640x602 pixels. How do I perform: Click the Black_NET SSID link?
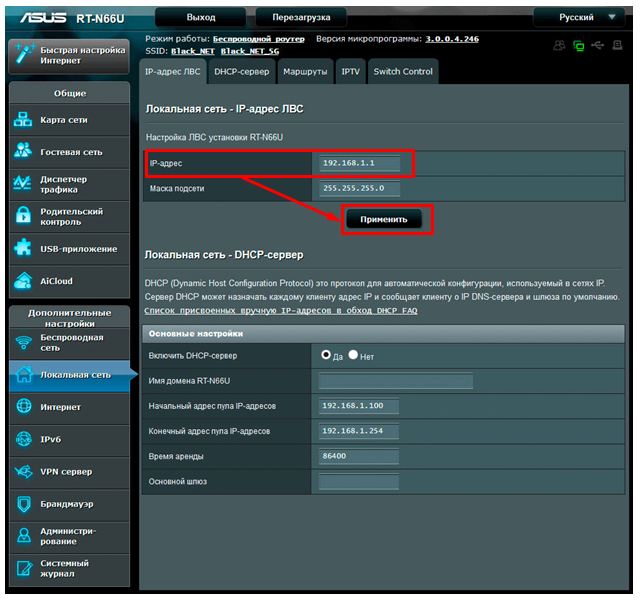(x=193, y=51)
